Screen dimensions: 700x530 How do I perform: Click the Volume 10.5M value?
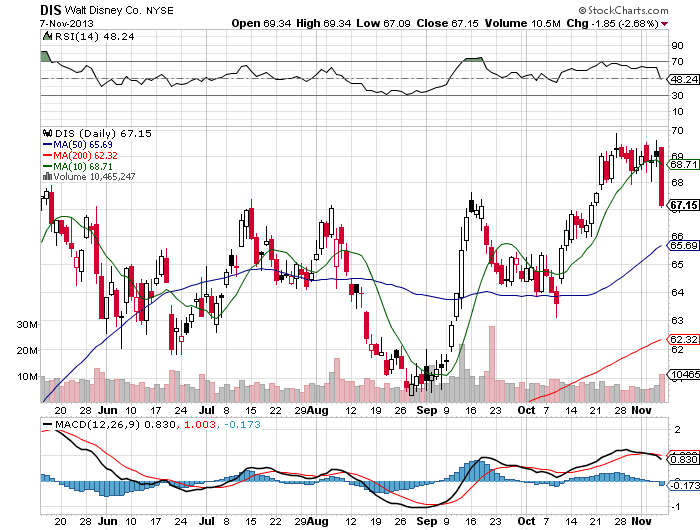click(522, 23)
